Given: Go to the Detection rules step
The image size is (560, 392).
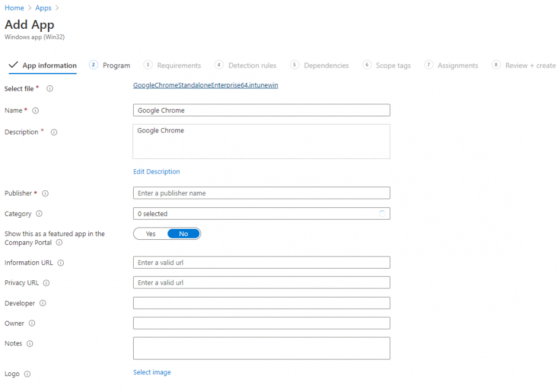Looking at the screenshot, I should coord(251,65).
